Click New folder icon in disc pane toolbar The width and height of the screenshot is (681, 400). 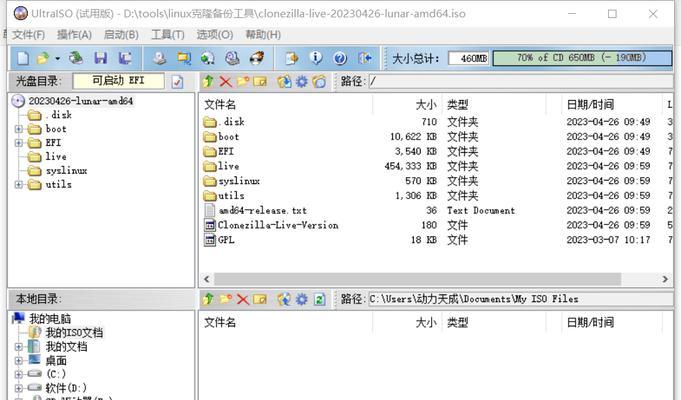[x=243, y=81]
